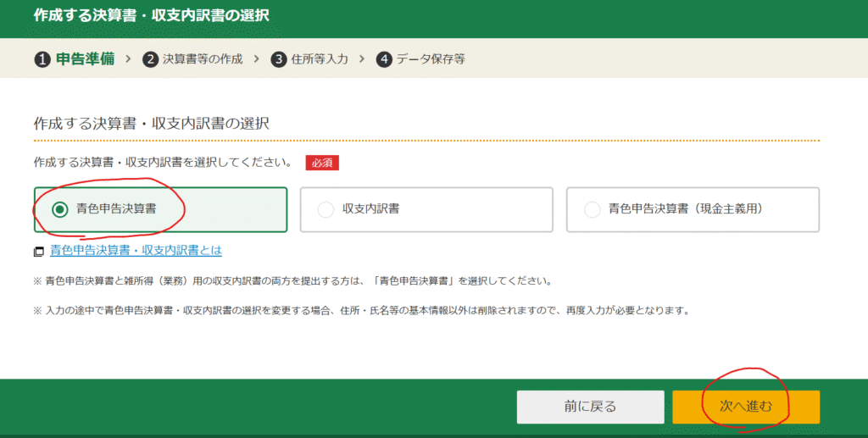Click the step 3 number circle icon
Image resolution: width=868 pixels, height=438 pixels.
[x=279, y=59]
